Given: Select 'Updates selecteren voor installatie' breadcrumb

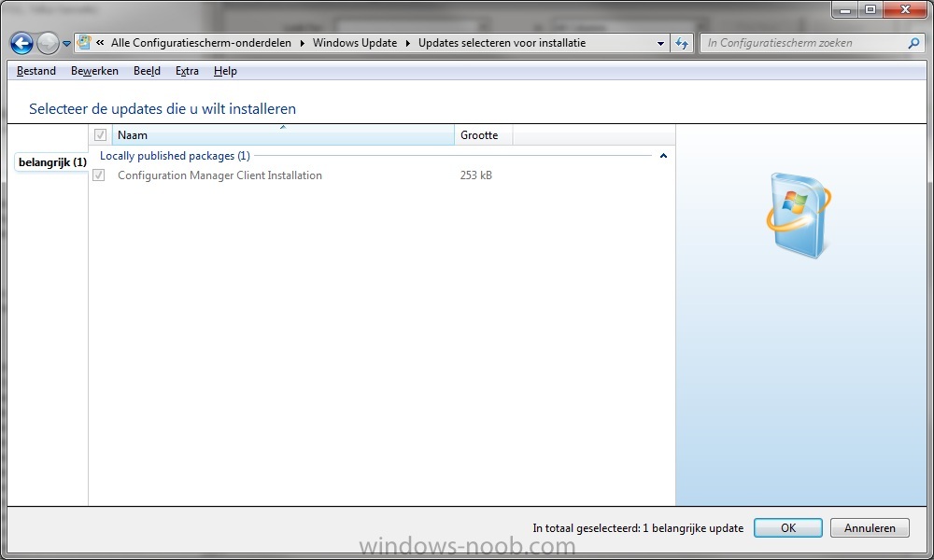Looking at the screenshot, I should pyautogui.click(x=502, y=43).
